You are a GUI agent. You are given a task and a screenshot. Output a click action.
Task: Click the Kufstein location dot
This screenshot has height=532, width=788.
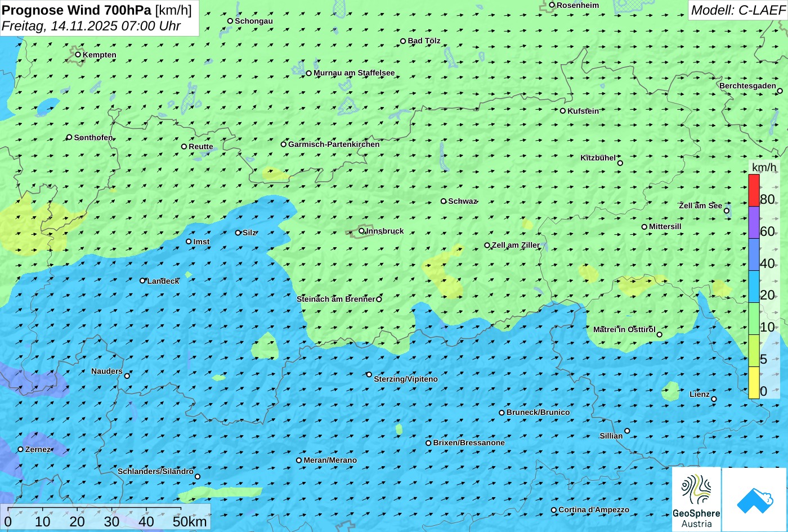pyautogui.click(x=562, y=111)
